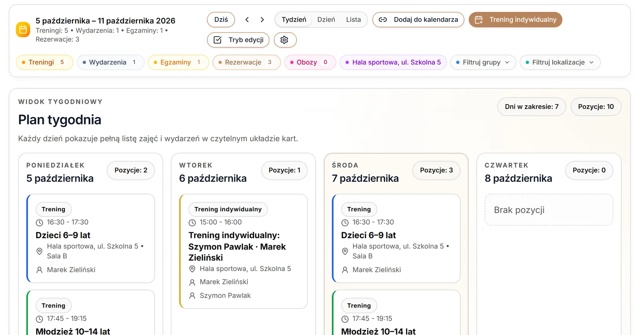Click clock icon for Wednesday 16:30 training

345,223
